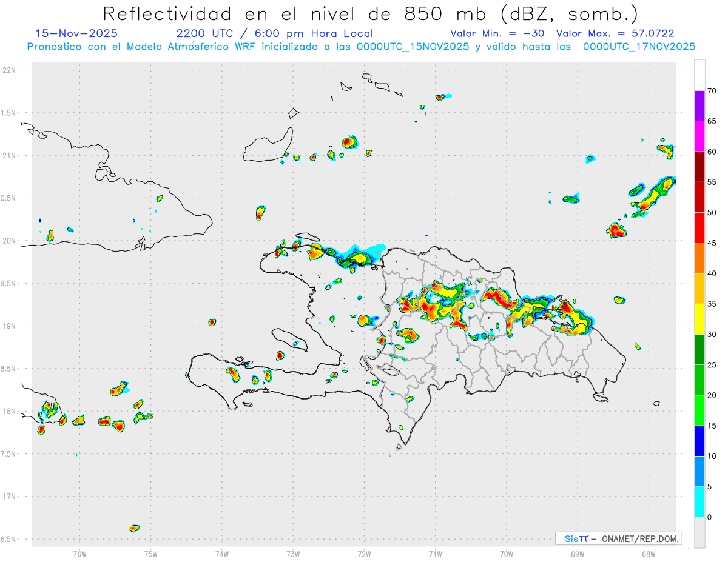Click the bright green 15-20 dBZ colorbar segment
The width and height of the screenshot is (728, 562).
(699, 410)
